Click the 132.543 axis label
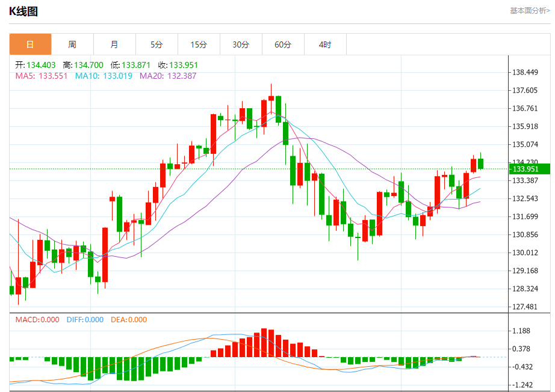The height and width of the screenshot is (392, 555). [526, 198]
